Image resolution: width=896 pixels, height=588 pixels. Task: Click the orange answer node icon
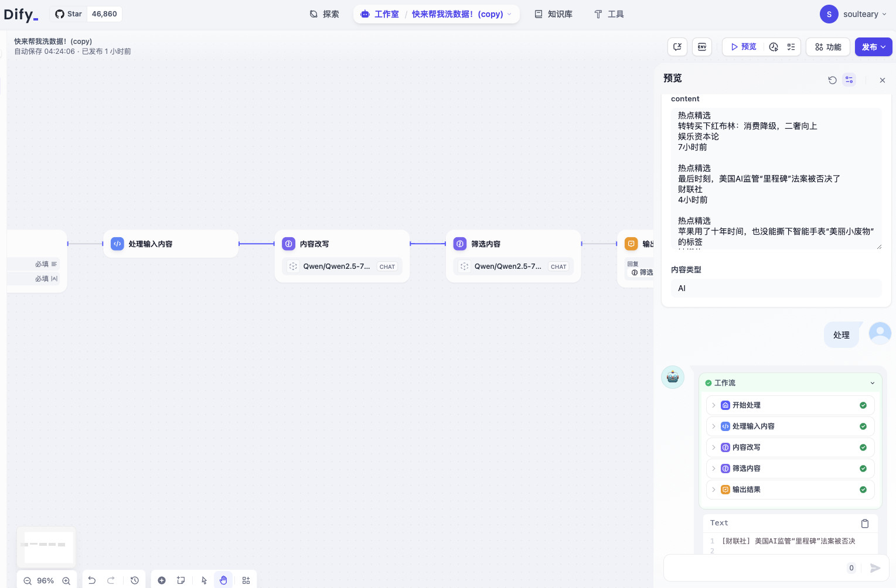pos(631,244)
